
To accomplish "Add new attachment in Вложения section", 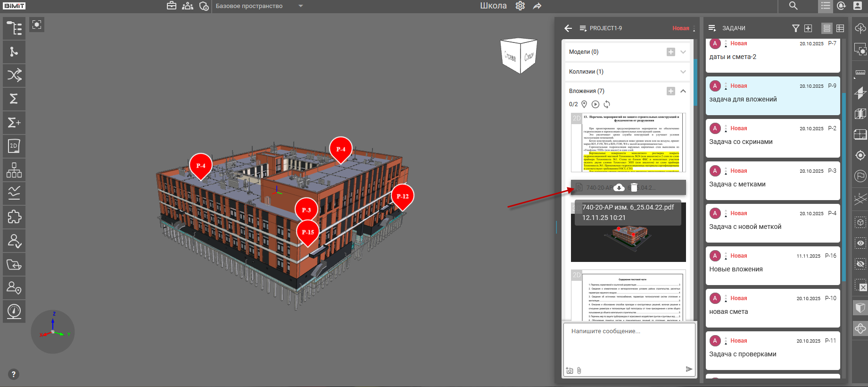I will click(670, 91).
